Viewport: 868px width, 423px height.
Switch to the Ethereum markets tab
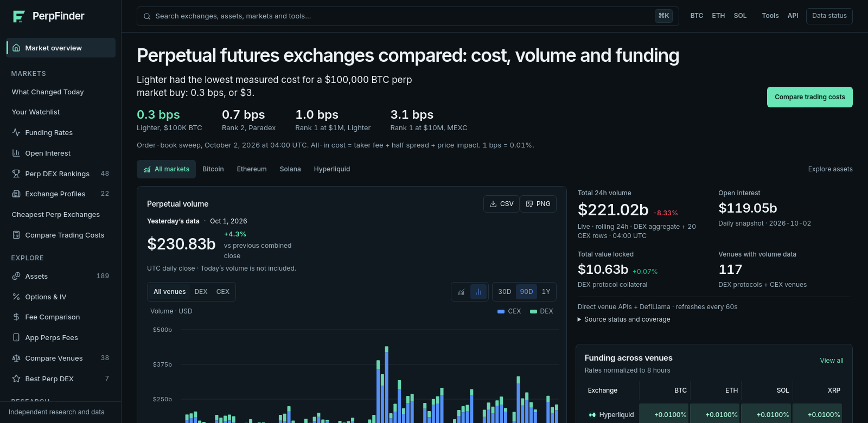252,169
